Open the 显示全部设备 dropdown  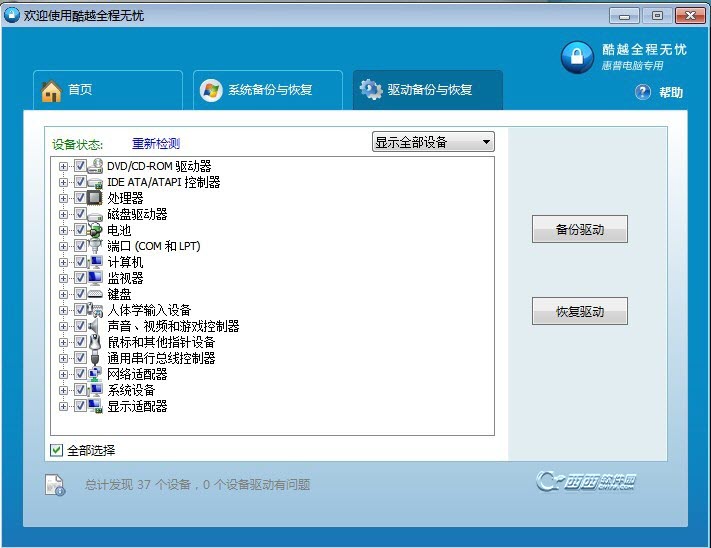433,142
